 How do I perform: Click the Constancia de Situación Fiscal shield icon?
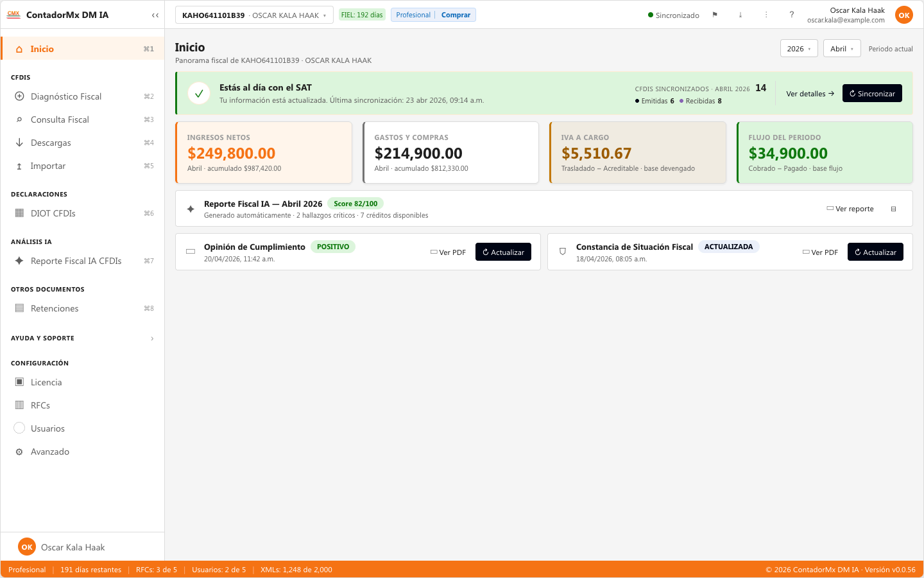click(563, 252)
